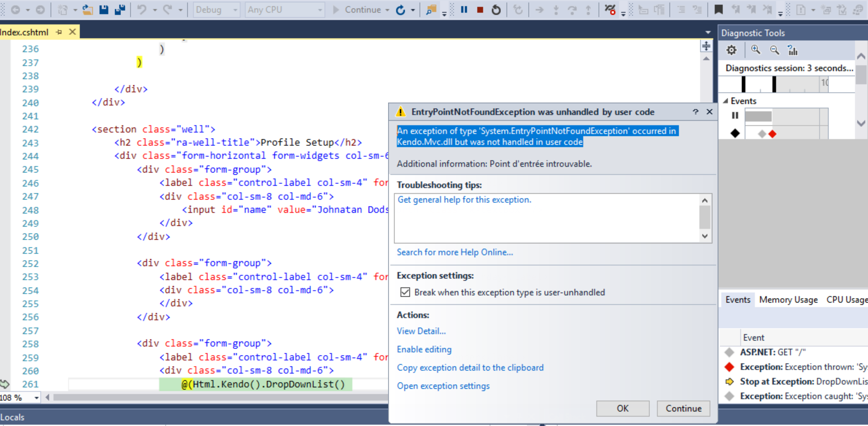Zoom out on the Diagnostic Tools timeline
Screen dimensions: 868x426
[775, 50]
